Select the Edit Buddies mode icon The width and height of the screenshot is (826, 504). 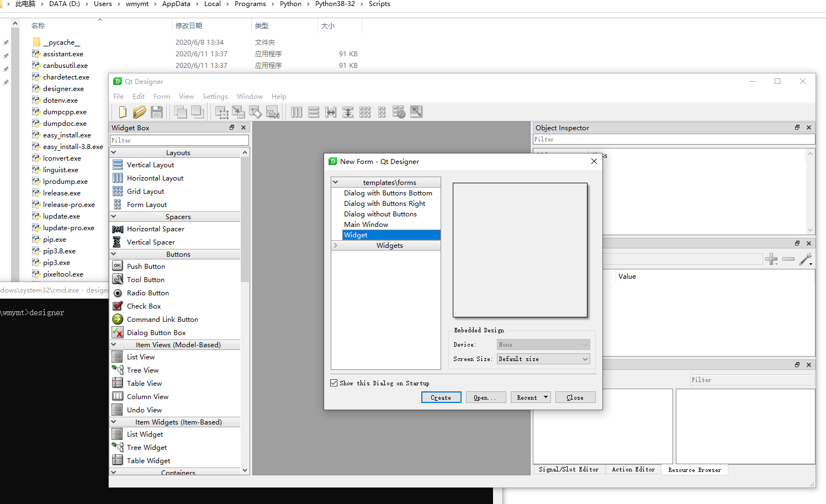coord(256,112)
